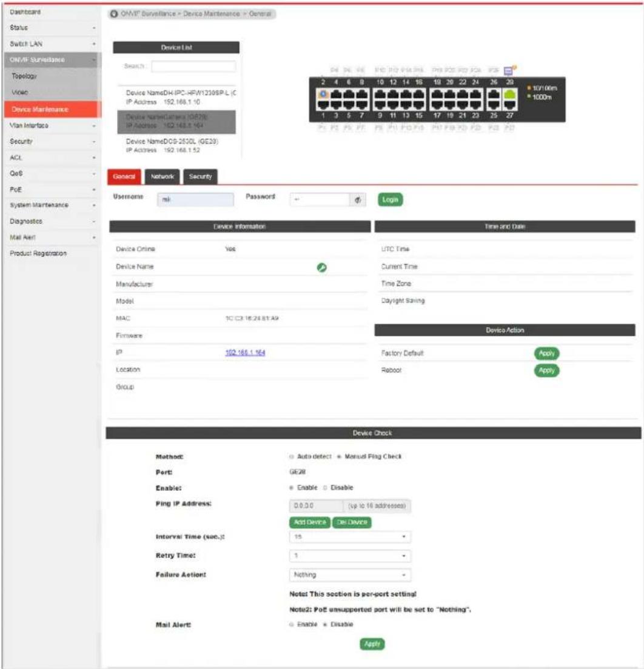644x669 pixels.
Task: Click Apply at the bottom of Device Check
Action: (372, 644)
